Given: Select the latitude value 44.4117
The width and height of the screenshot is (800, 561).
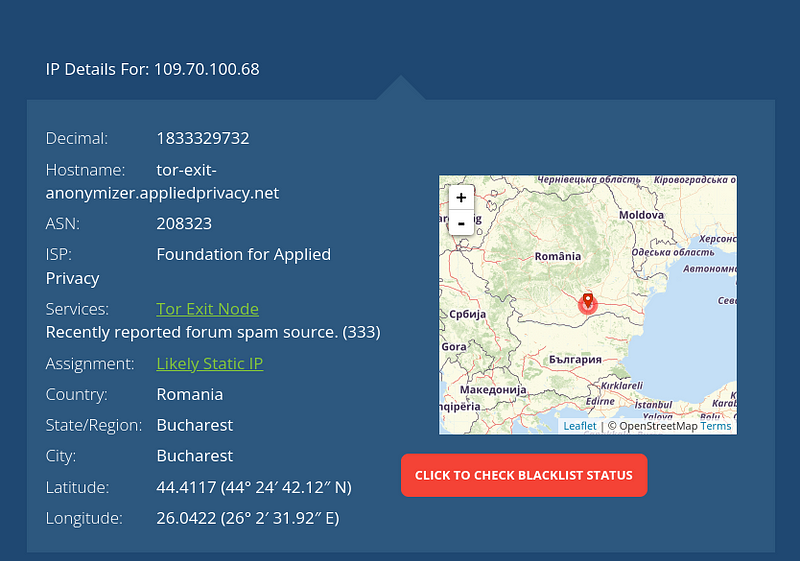Looking at the screenshot, I should 186,487.
